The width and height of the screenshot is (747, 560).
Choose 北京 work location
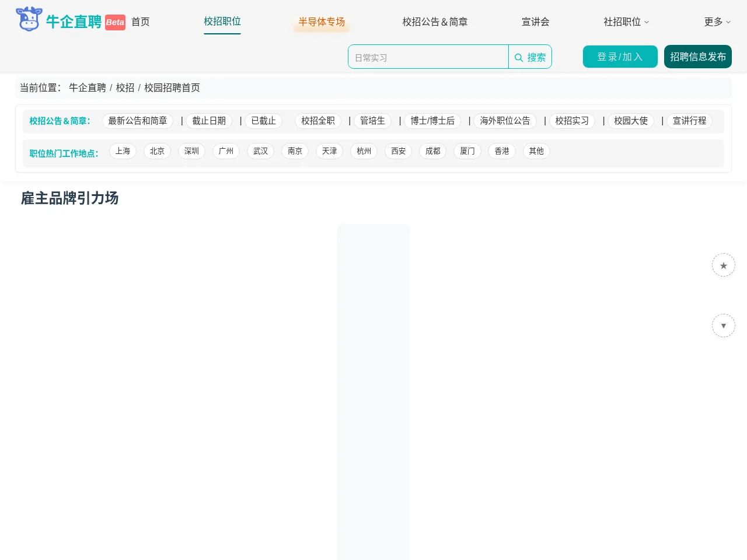coord(157,151)
